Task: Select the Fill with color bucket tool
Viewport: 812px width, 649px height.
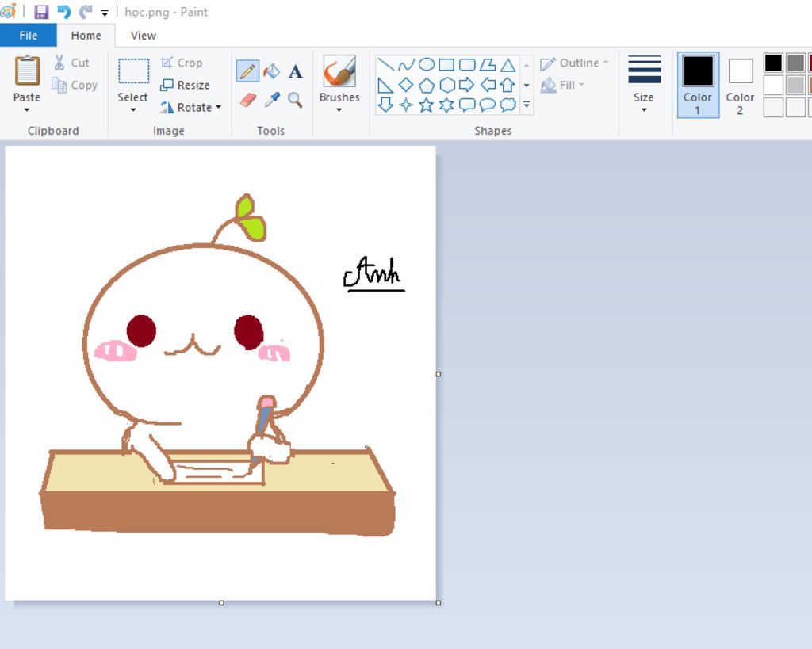Action: point(271,71)
